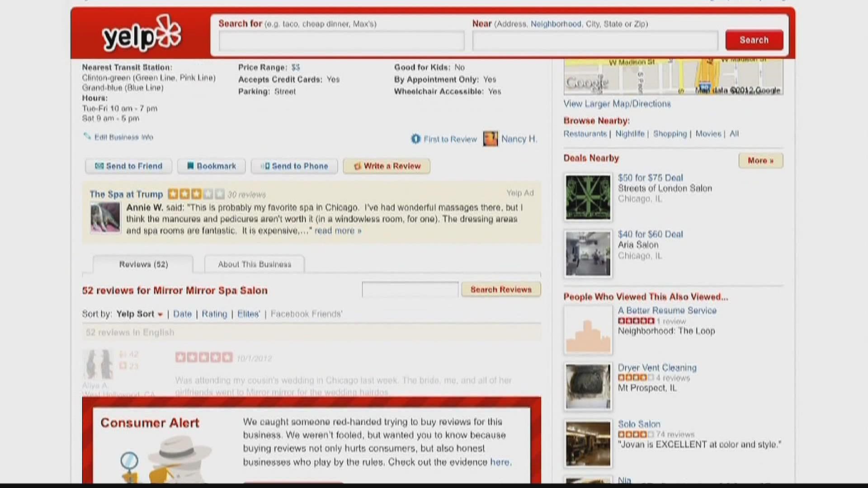The image size is (868, 488).
Task: Click the Google map preview
Action: click(674, 76)
